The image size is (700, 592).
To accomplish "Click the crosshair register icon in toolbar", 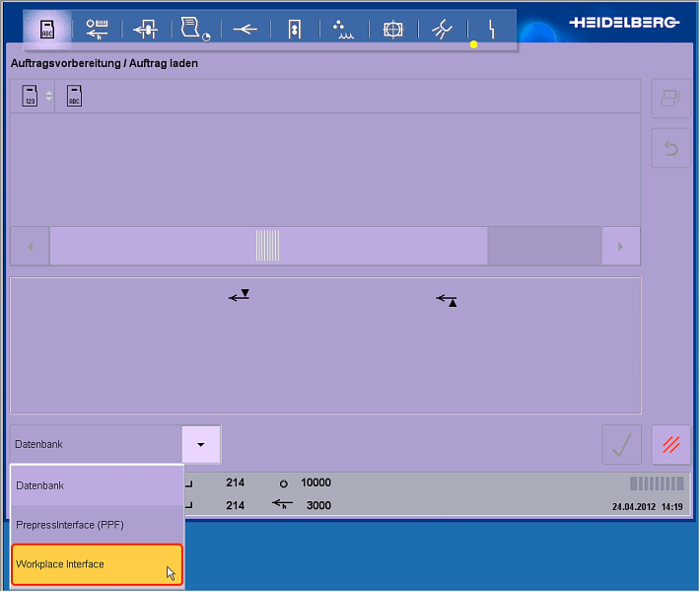I will pyautogui.click(x=392, y=30).
